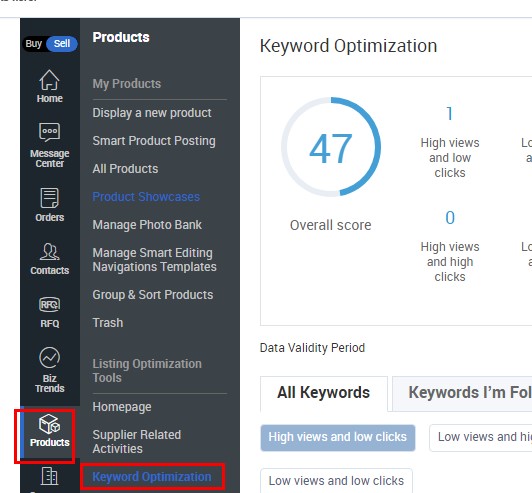
Task: Toggle the High views and low clicks filter
Action: coord(338,437)
